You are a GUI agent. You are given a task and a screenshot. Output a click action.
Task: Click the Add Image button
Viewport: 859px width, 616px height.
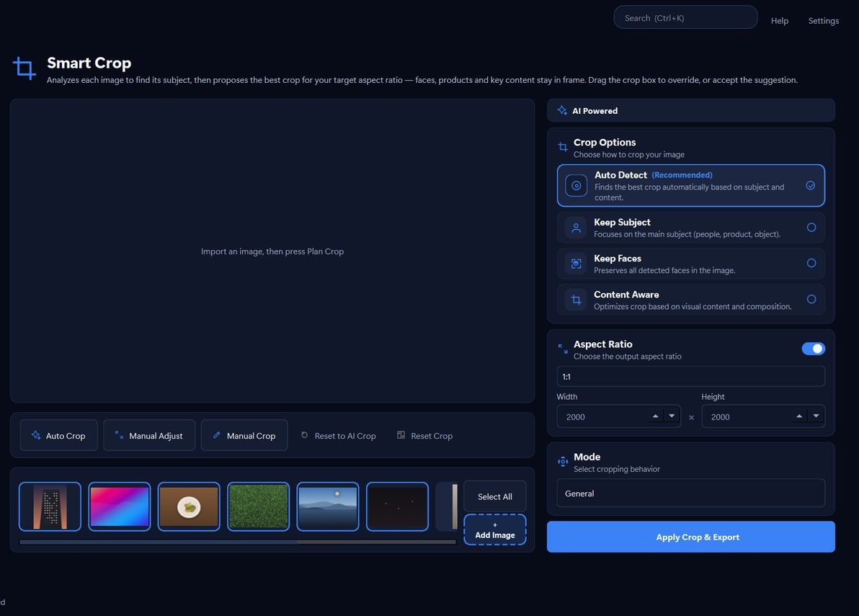494,530
